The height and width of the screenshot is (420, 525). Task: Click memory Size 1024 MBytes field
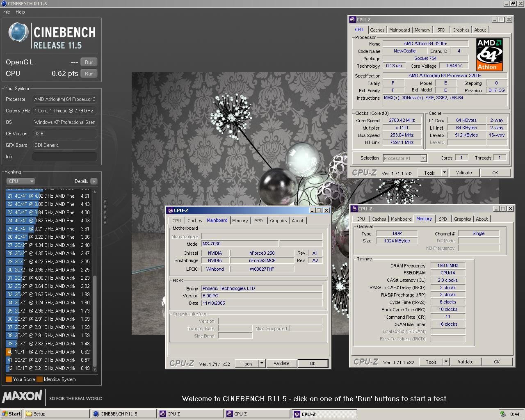(x=397, y=241)
